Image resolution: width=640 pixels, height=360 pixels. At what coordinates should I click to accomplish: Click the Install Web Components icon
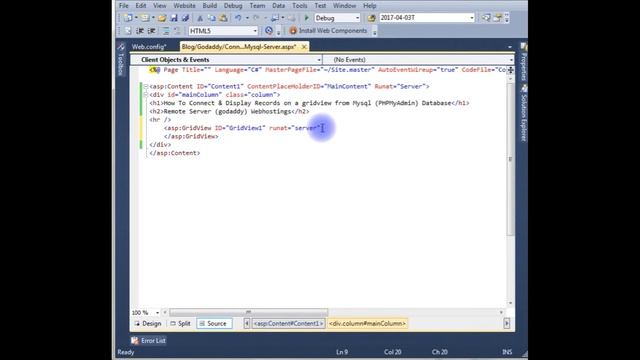point(293,31)
